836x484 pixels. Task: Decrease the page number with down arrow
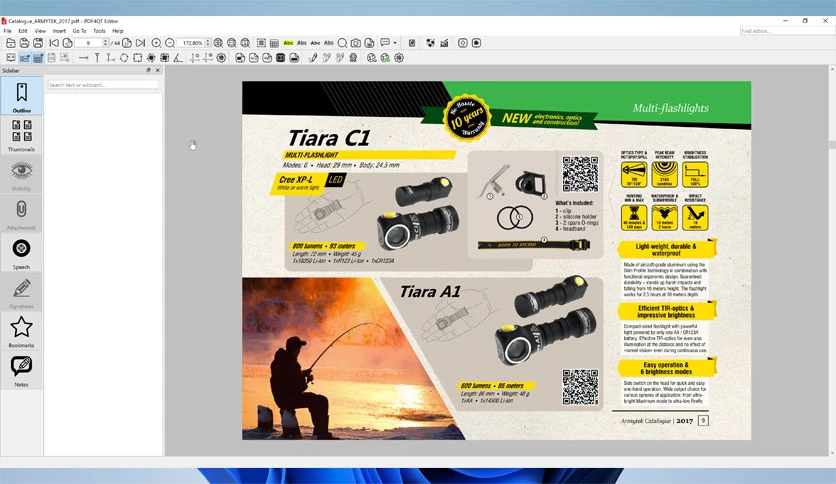(105, 45)
